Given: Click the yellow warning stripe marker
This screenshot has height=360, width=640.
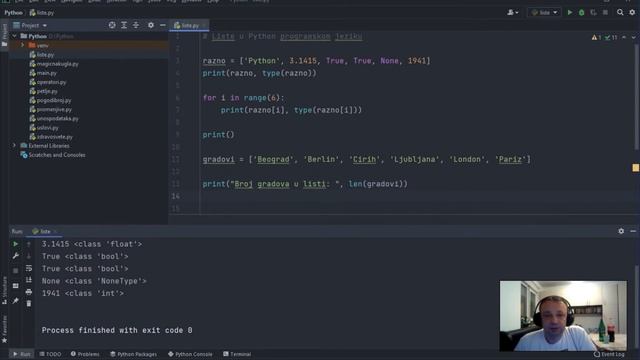Looking at the screenshot, I should [x=636, y=168].
